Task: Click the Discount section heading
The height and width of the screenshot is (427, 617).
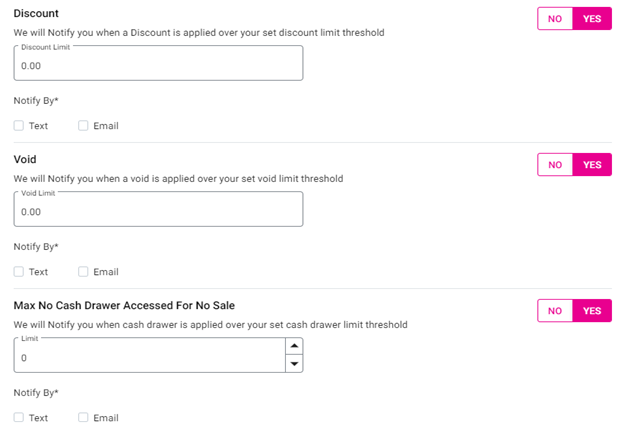Action: pyautogui.click(x=36, y=13)
